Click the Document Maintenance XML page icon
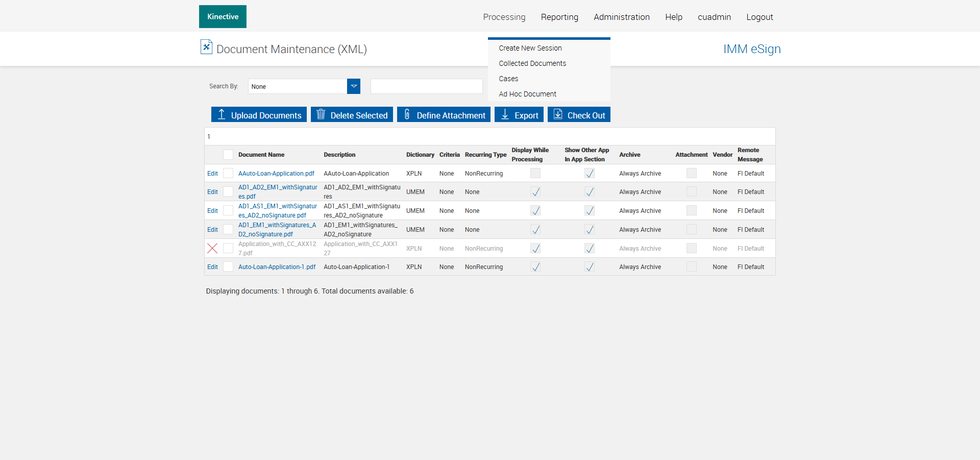This screenshot has height=460, width=980. [206, 47]
